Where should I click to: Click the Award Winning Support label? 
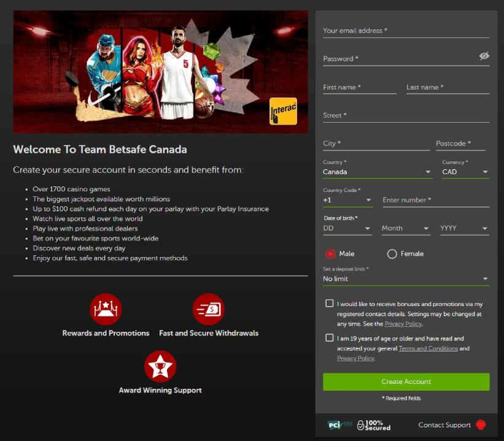click(160, 390)
